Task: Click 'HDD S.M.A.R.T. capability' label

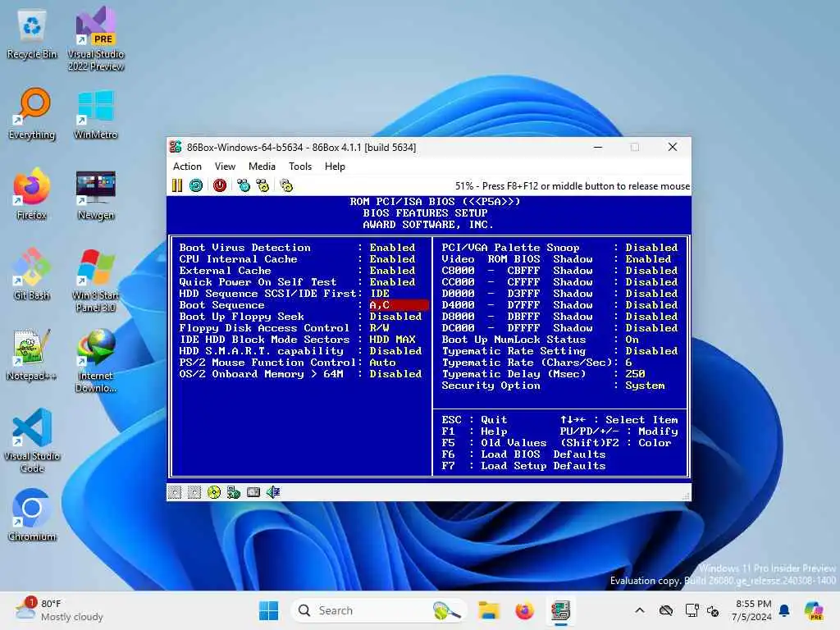Action: (x=262, y=351)
